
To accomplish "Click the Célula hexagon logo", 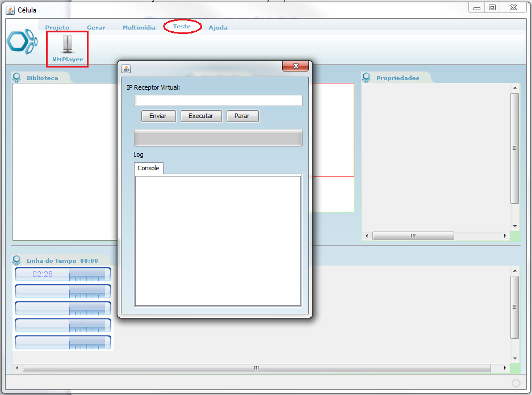I will coord(22,41).
